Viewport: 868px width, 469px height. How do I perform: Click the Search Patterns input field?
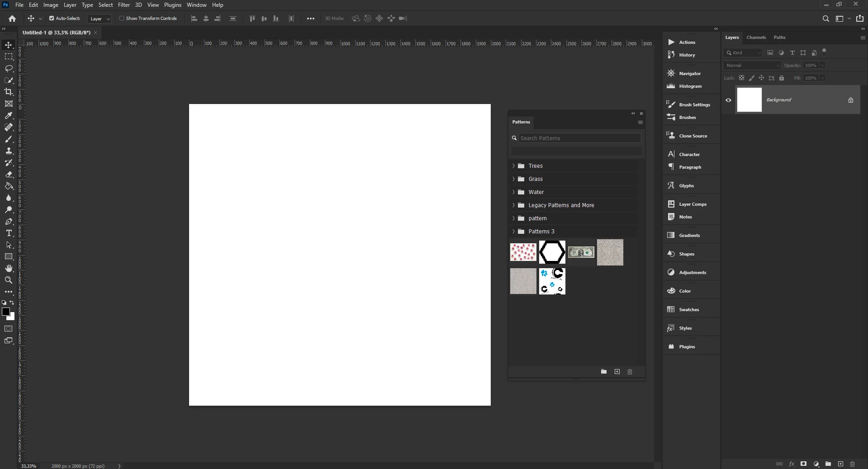pyautogui.click(x=580, y=138)
